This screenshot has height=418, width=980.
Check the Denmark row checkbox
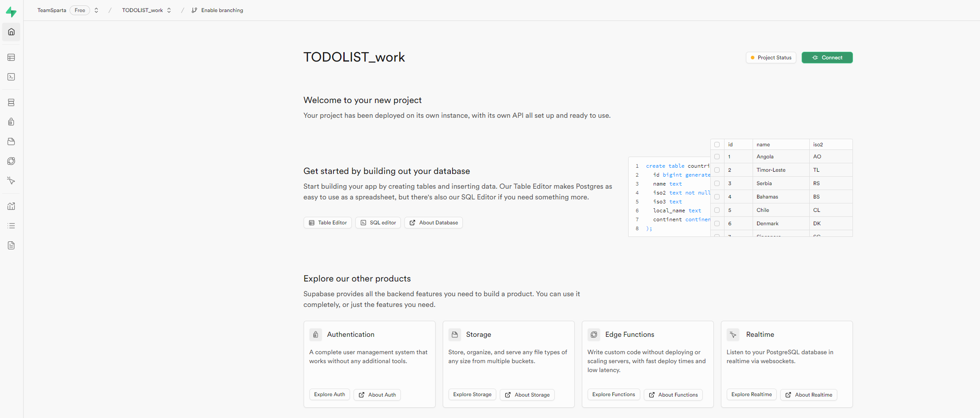(x=717, y=223)
